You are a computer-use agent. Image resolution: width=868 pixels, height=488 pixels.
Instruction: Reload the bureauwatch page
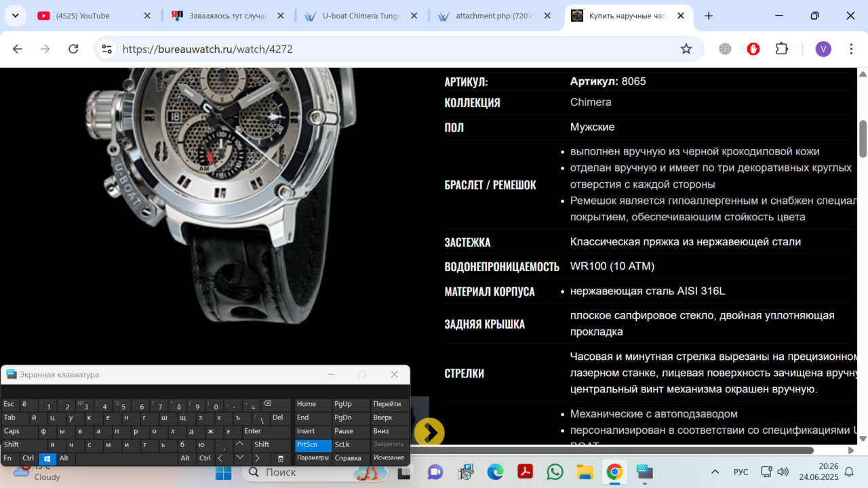click(x=73, y=49)
